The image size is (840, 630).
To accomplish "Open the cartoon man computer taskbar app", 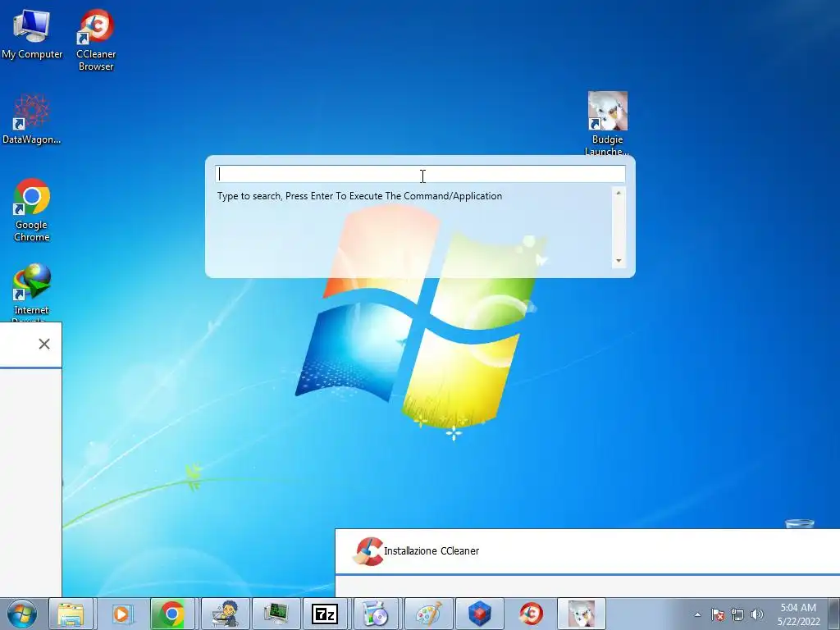I will [225, 614].
